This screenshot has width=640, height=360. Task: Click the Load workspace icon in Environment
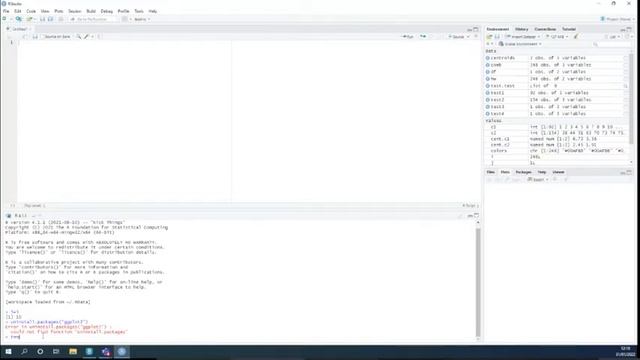tap(489, 37)
